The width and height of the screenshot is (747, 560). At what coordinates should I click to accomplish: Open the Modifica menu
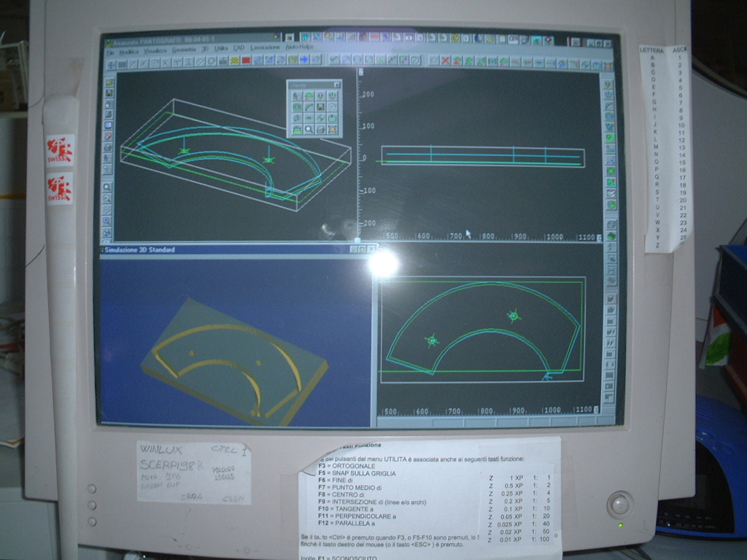129,51
